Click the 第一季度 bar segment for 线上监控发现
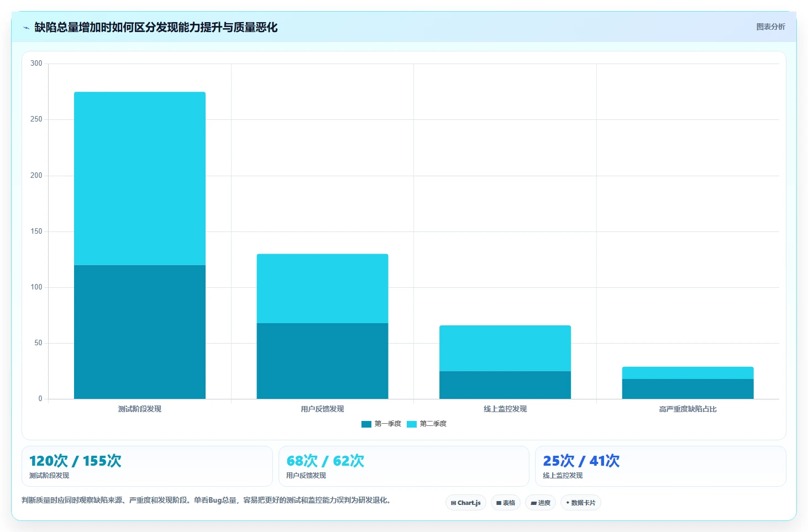 tap(505, 385)
